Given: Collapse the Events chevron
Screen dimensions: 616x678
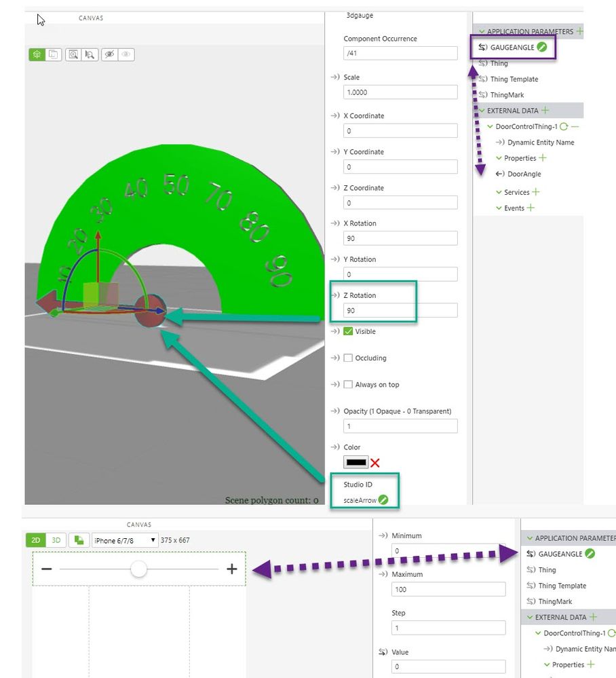Looking at the screenshot, I should tap(499, 208).
